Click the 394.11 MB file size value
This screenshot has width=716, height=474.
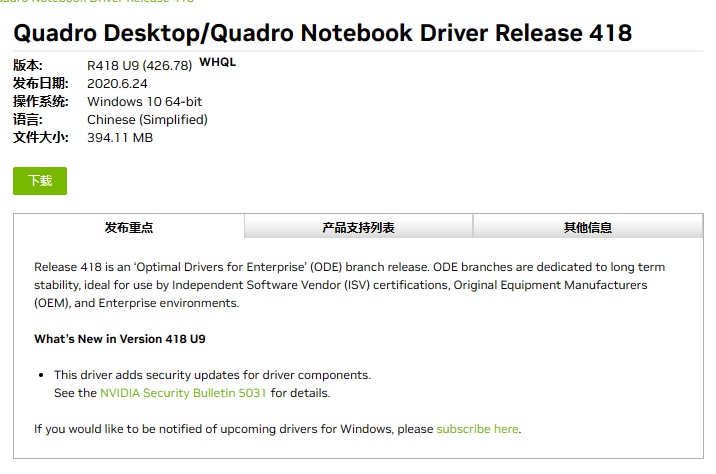120,138
